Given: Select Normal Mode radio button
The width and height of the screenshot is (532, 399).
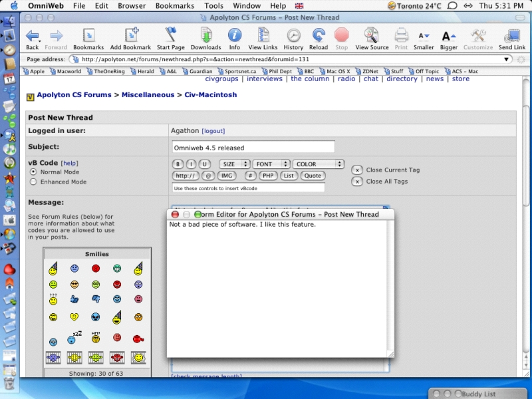Looking at the screenshot, I should click(x=33, y=172).
